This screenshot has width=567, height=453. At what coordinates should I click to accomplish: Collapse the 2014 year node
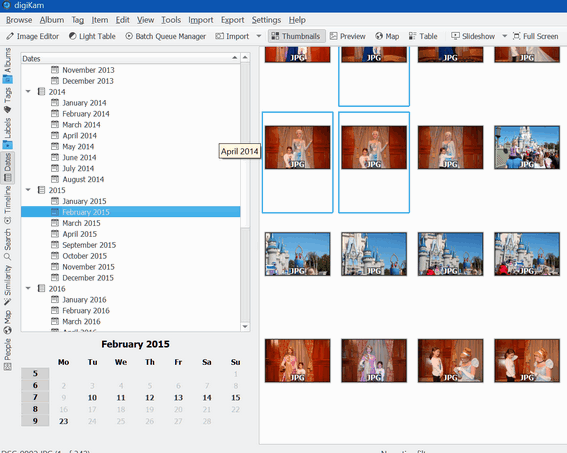point(28,91)
